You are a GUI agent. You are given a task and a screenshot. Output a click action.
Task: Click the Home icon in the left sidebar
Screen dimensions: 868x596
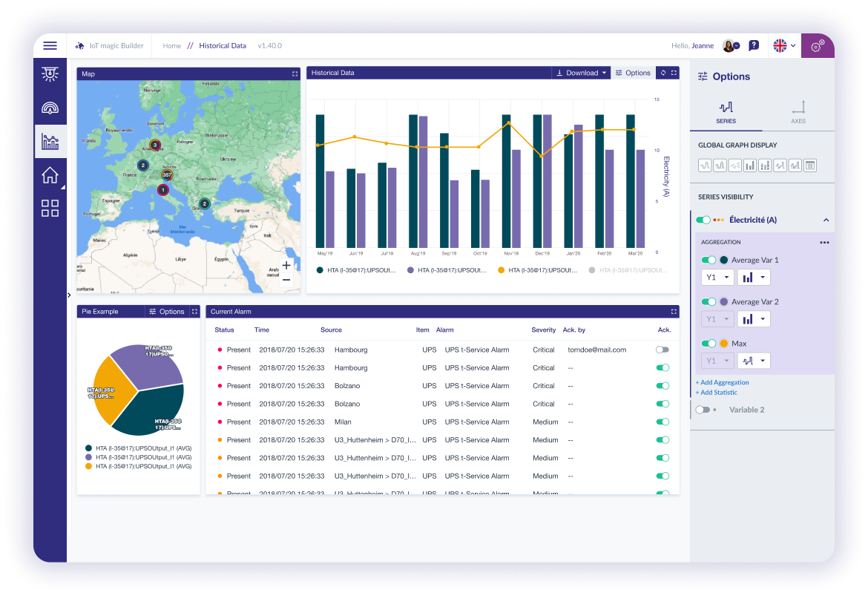pyautogui.click(x=50, y=174)
